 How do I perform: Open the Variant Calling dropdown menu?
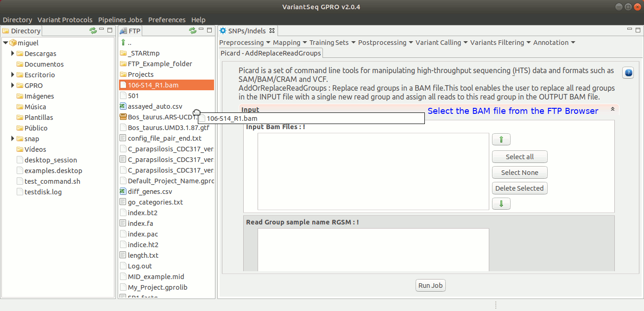click(x=441, y=43)
